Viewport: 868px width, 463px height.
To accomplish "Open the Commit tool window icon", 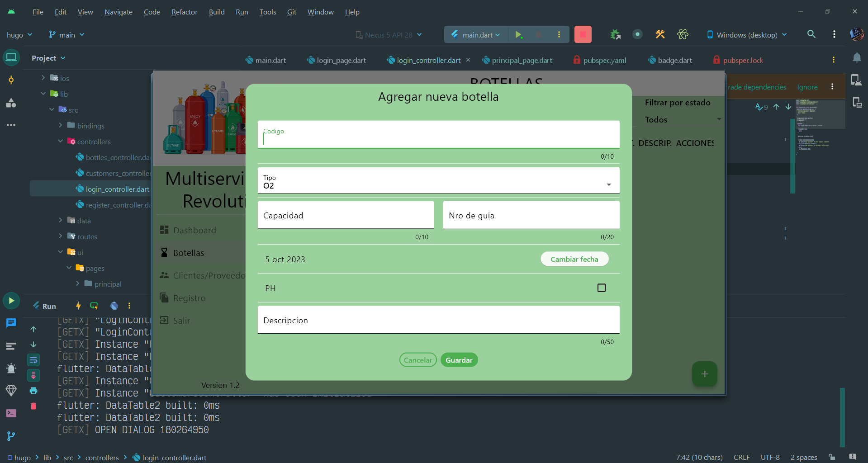I will pos(11,80).
